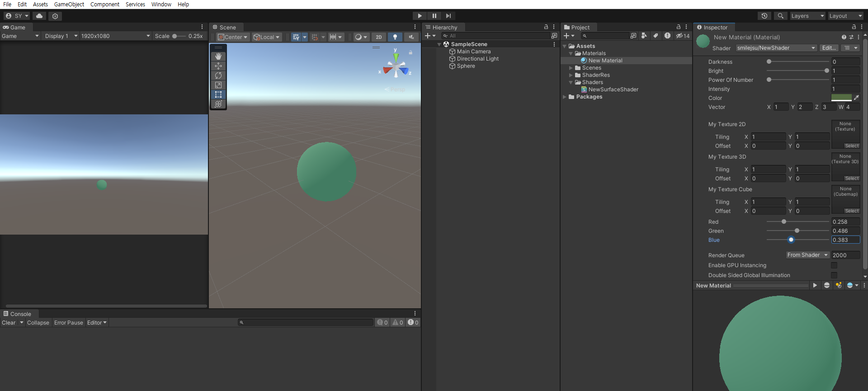Select the Scale tool in Scene
Image resolution: width=868 pixels, height=391 pixels.
(x=218, y=85)
